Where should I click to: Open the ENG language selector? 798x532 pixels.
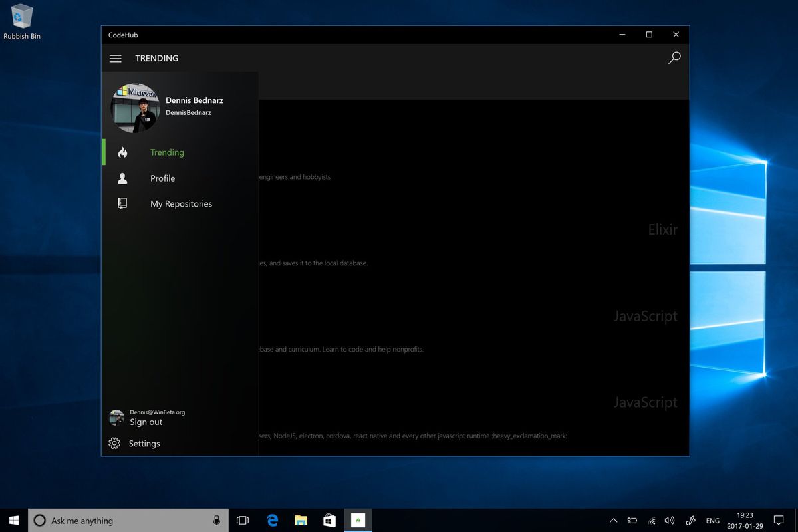[x=712, y=520]
